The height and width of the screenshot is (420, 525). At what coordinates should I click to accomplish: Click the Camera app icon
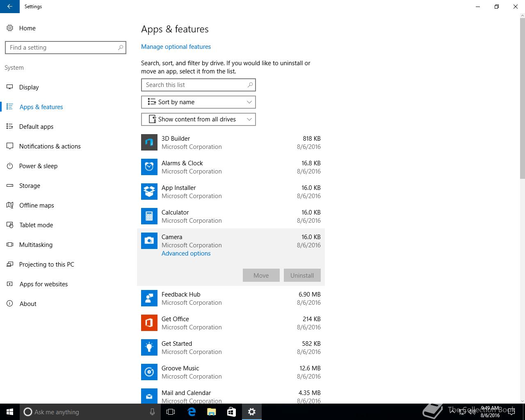pos(149,241)
